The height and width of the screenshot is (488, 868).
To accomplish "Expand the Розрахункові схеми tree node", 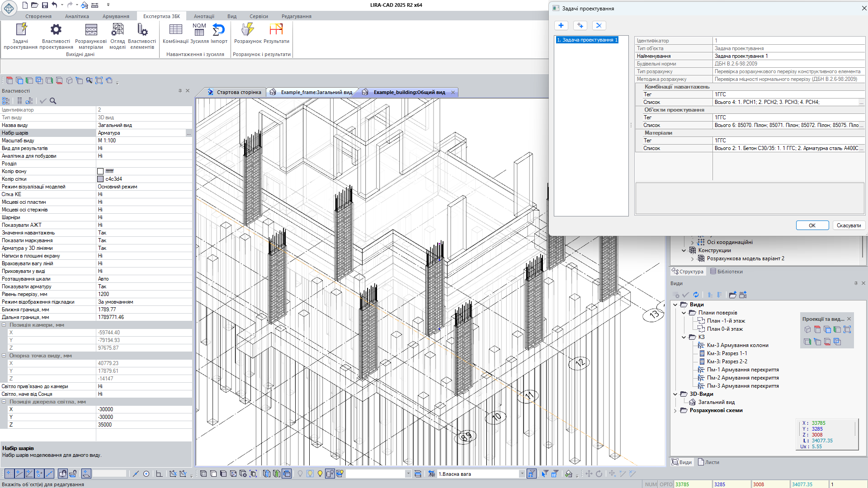I will [x=675, y=410].
